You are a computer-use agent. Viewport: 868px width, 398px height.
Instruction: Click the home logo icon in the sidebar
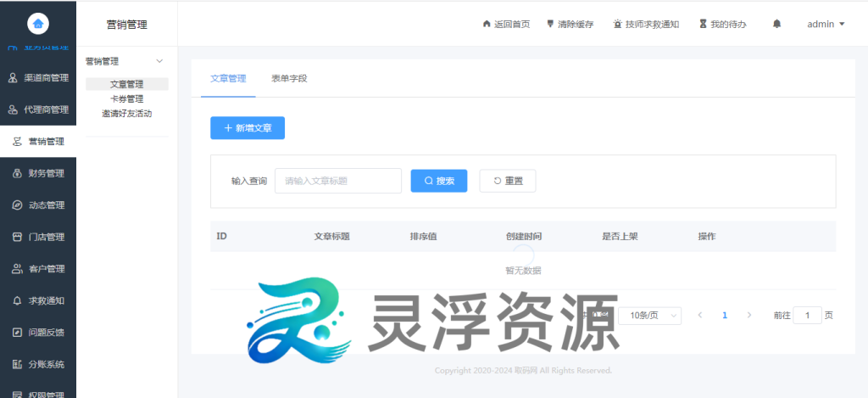click(37, 23)
